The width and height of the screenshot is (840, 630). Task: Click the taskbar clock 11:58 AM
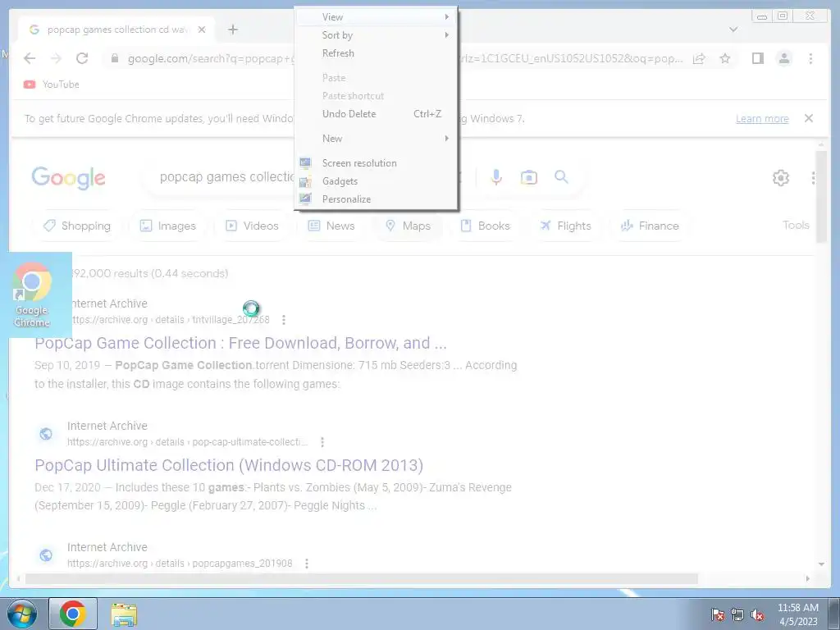point(797,614)
